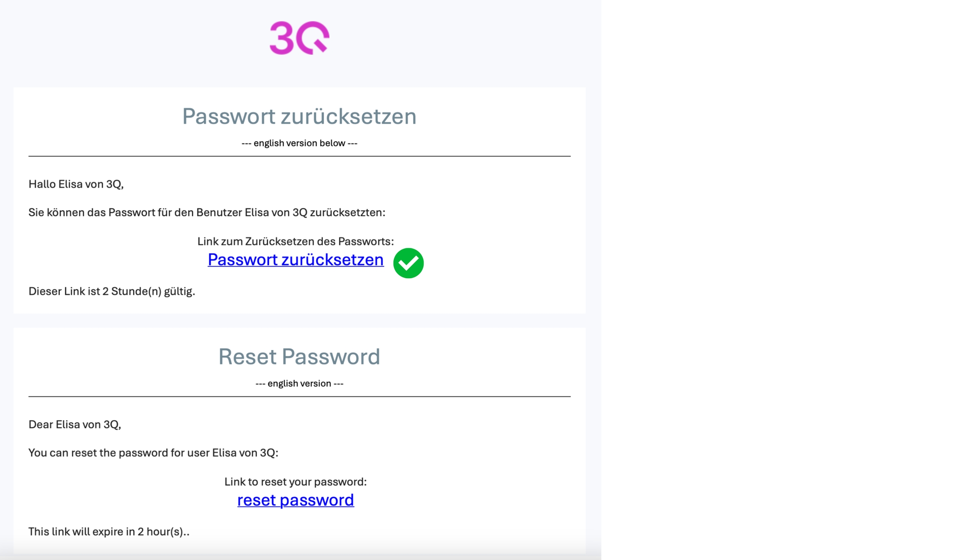Click the blank white area right of the email
The image size is (978, 560).
tap(790, 280)
